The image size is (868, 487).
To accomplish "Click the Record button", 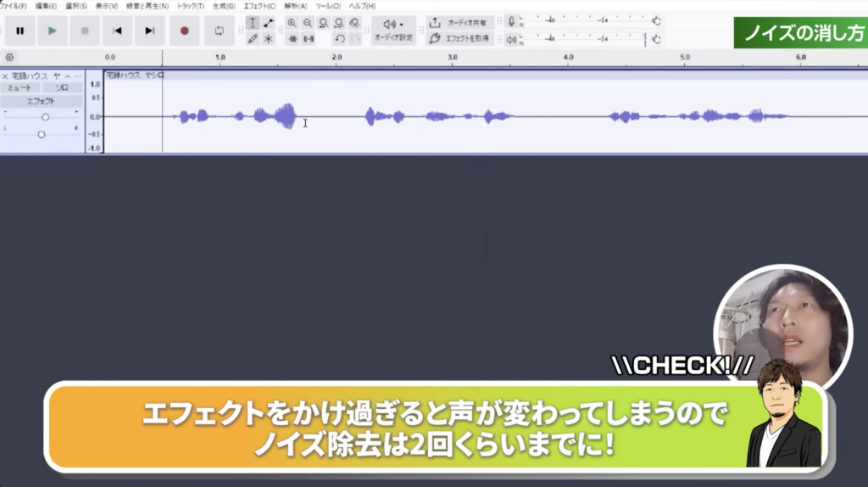I will pyautogui.click(x=184, y=31).
